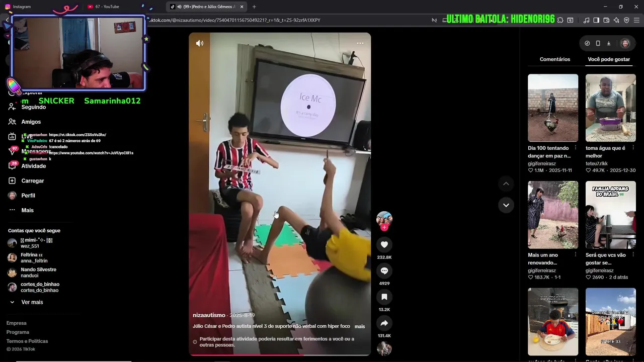
Task: Go to next video with down chevron
Action: [506, 205]
